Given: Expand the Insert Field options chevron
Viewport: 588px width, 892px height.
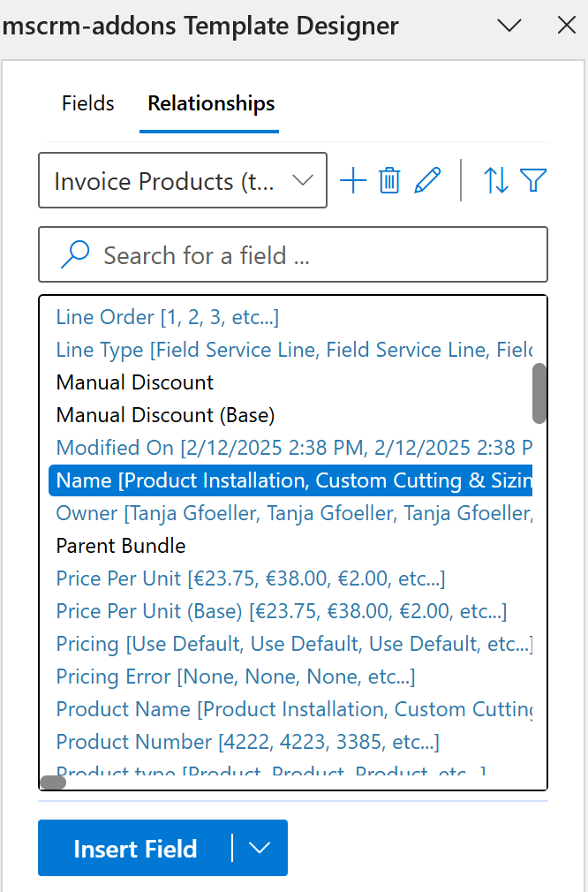Looking at the screenshot, I should pos(259,848).
